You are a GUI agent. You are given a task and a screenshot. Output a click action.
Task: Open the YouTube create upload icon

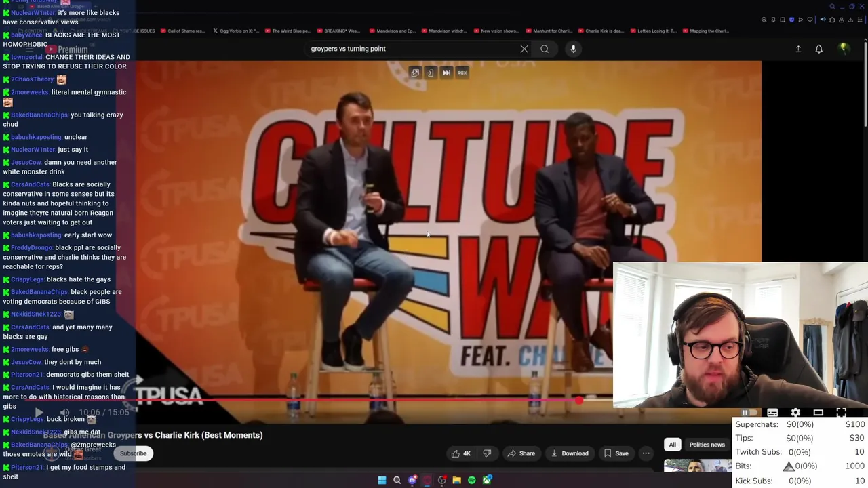coord(798,49)
